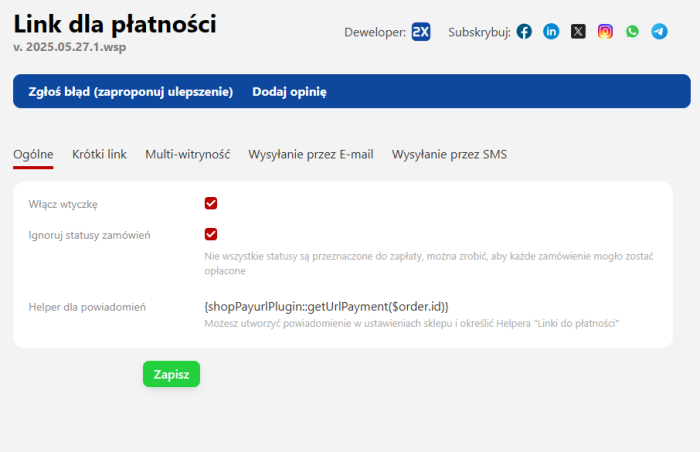Screen dimensions: 700x452
Task: Switch to the Krótki link tab
Action: tap(99, 155)
